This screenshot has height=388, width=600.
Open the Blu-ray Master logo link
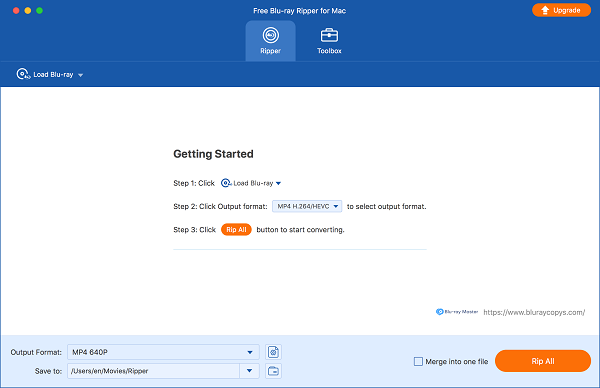(457, 312)
